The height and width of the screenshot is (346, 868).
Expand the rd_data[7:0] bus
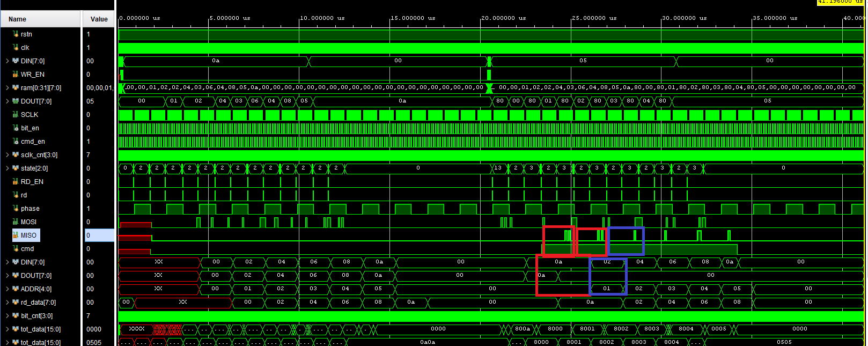tap(7, 302)
